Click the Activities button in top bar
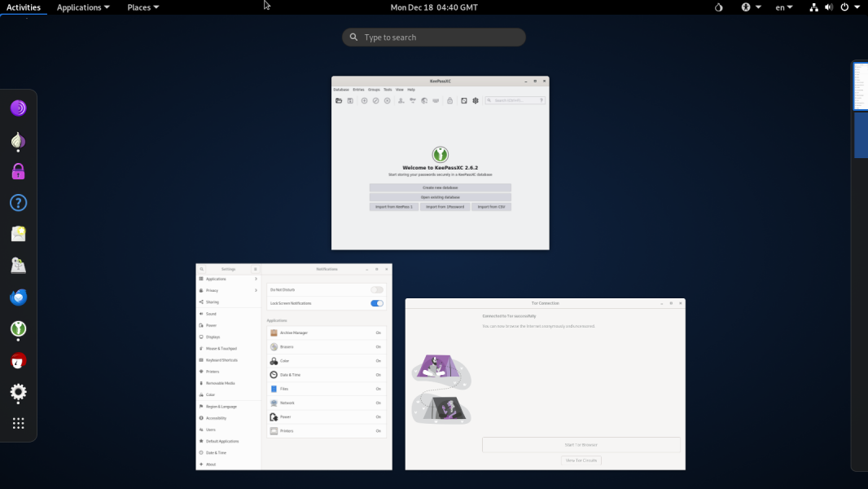The width and height of the screenshot is (868, 489). 24,7
